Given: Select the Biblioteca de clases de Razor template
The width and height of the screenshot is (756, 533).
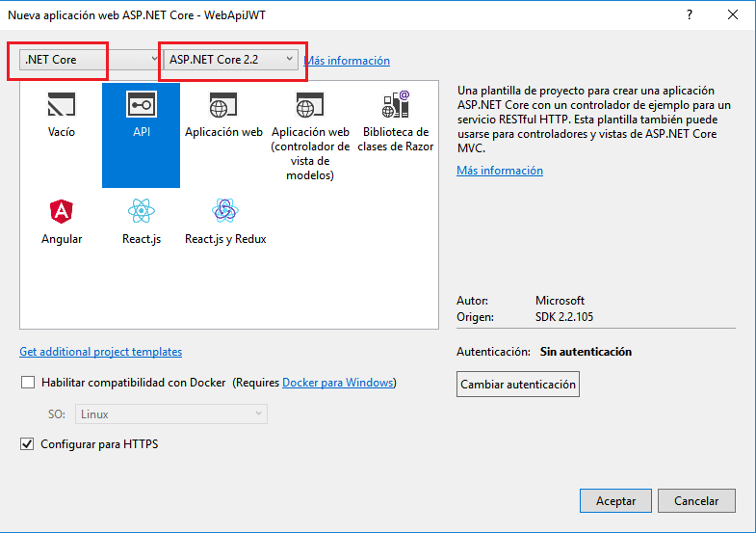Looking at the screenshot, I should pyautogui.click(x=396, y=120).
